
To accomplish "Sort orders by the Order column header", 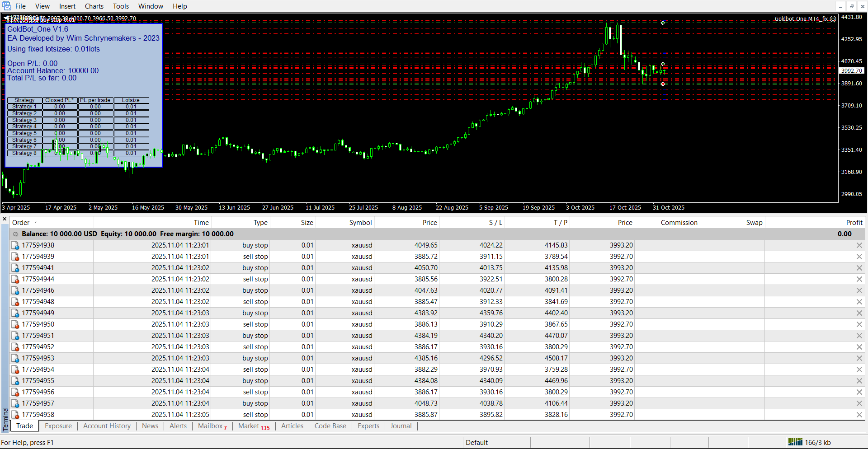I will [x=21, y=223].
